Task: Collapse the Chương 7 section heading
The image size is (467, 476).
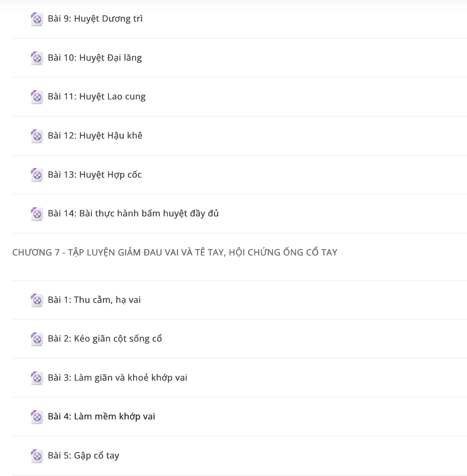Action: [175, 252]
